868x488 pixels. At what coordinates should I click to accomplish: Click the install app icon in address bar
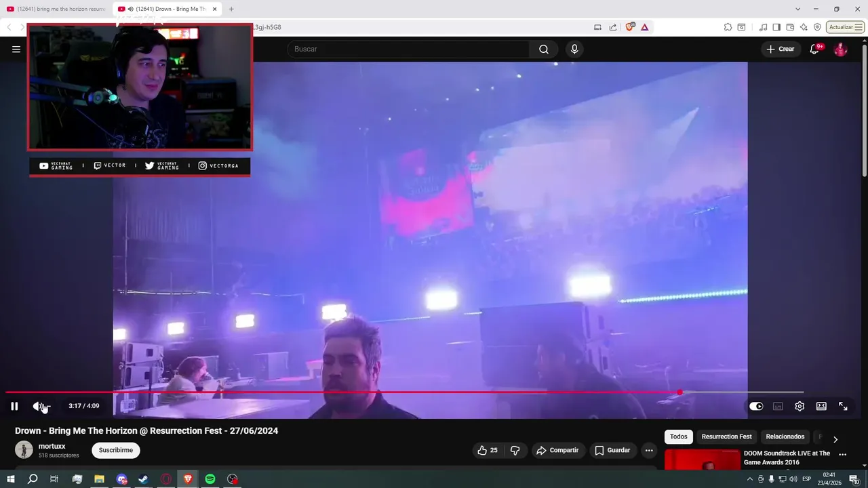[597, 27]
